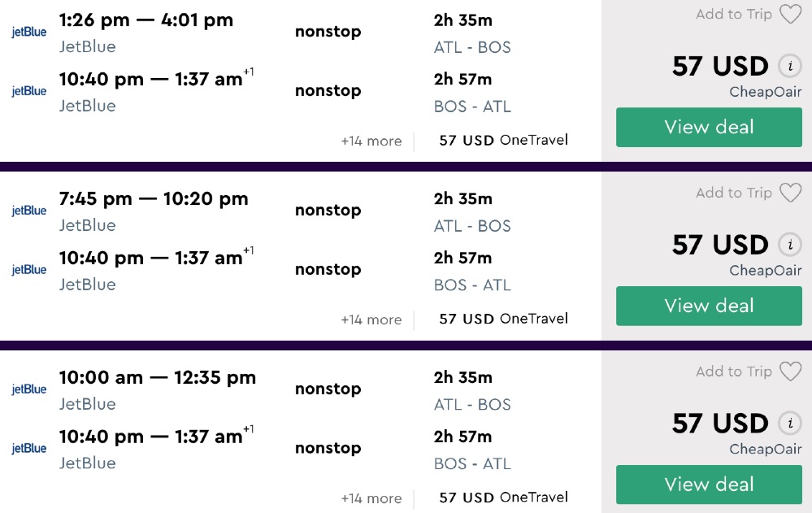Click JetBlue logo on last card's return leg

click(x=29, y=448)
